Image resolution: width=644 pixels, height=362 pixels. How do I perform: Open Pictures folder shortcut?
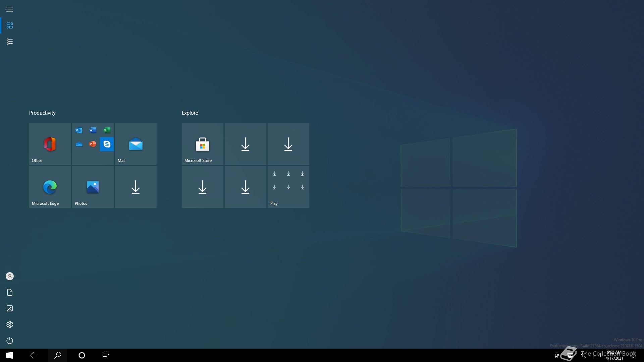[10, 308]
